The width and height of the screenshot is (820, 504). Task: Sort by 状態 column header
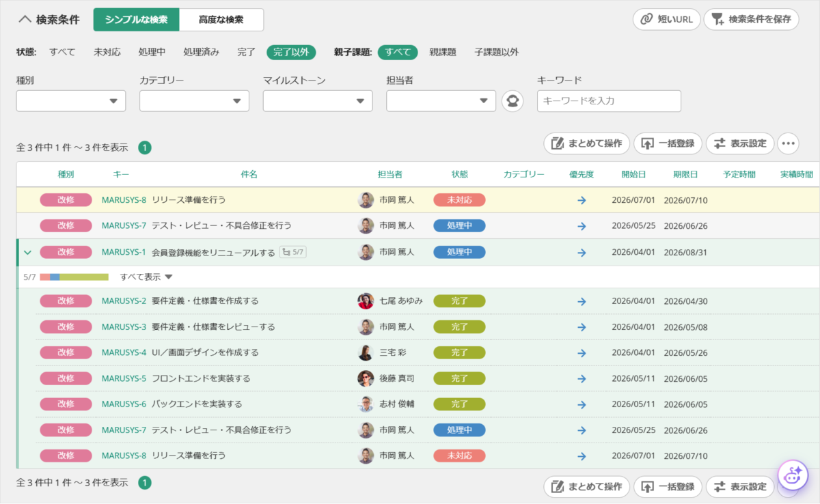click(x=460, y=174)
